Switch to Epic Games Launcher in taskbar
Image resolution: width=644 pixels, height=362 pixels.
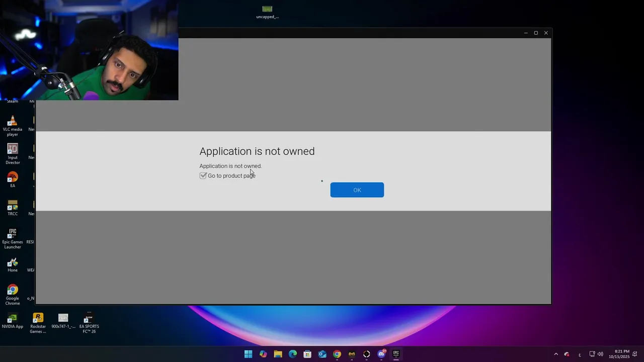pyautogui.click(x=396, y=354)
